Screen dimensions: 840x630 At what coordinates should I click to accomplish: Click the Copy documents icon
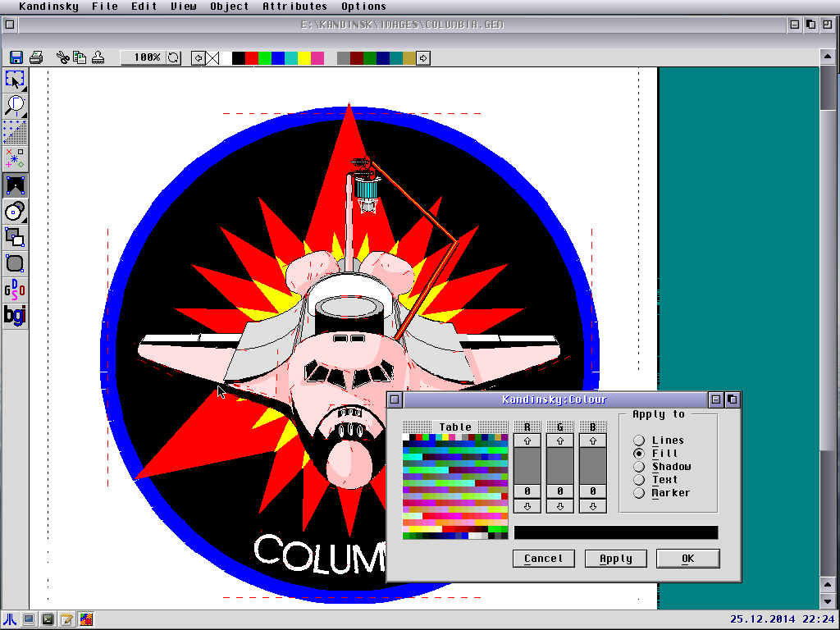pos(80,57)
